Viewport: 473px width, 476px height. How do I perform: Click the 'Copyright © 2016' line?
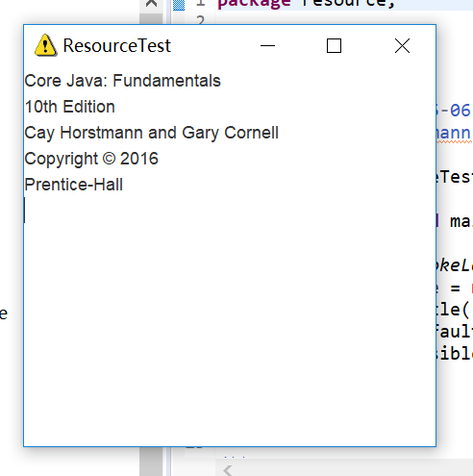tap(91, 159)
